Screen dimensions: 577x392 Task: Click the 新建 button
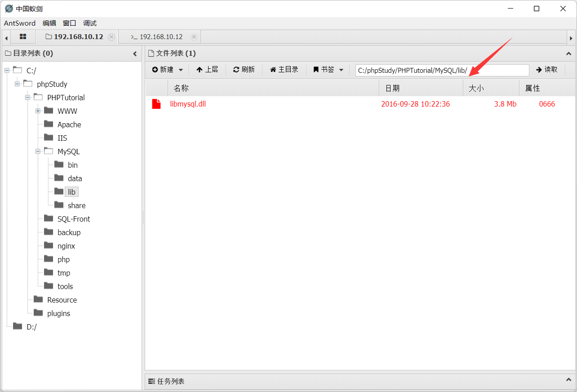[163, 70]
